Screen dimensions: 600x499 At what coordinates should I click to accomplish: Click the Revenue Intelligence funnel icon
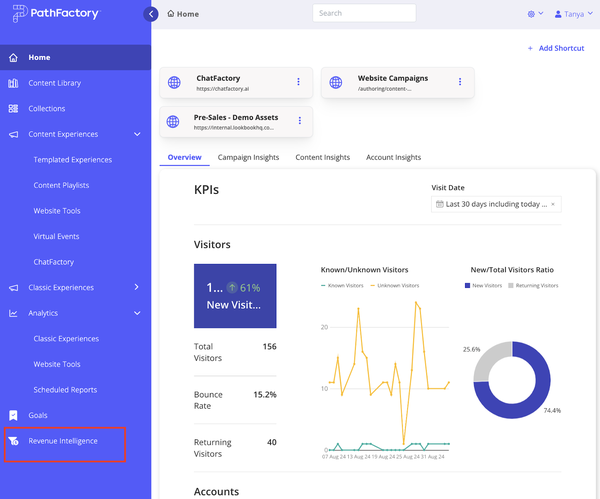point(13,441)
